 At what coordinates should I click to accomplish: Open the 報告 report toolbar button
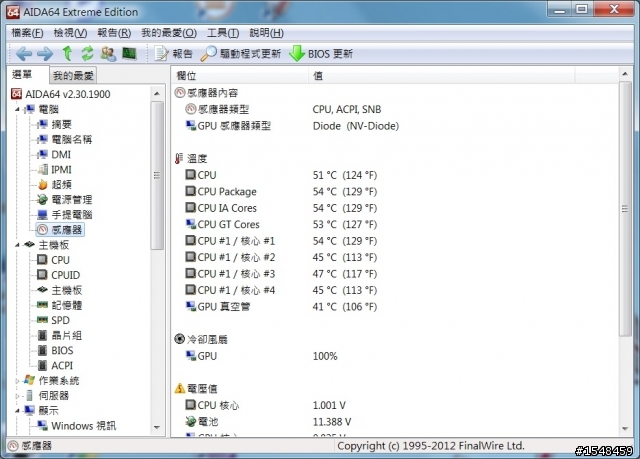(173, 53)
